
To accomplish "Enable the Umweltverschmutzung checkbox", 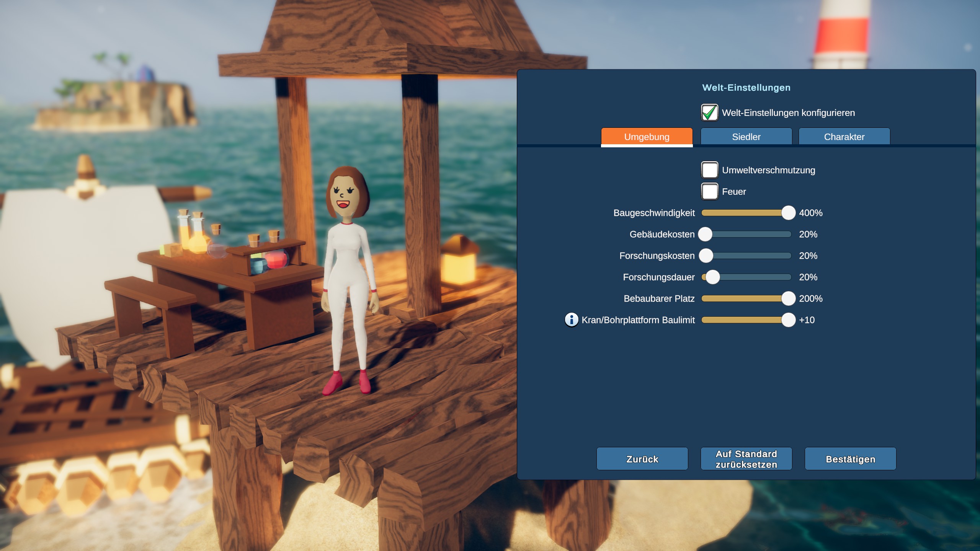I will point(709,170).
